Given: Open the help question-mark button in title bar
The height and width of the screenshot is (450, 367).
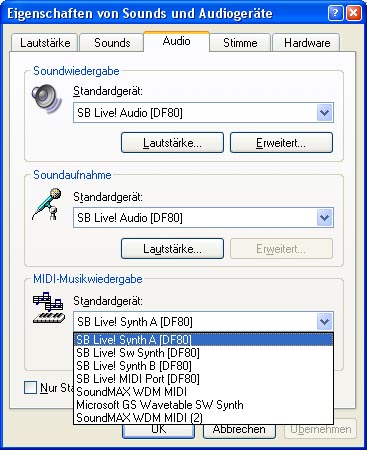Looking at the screenshot, I should (335, 14).
